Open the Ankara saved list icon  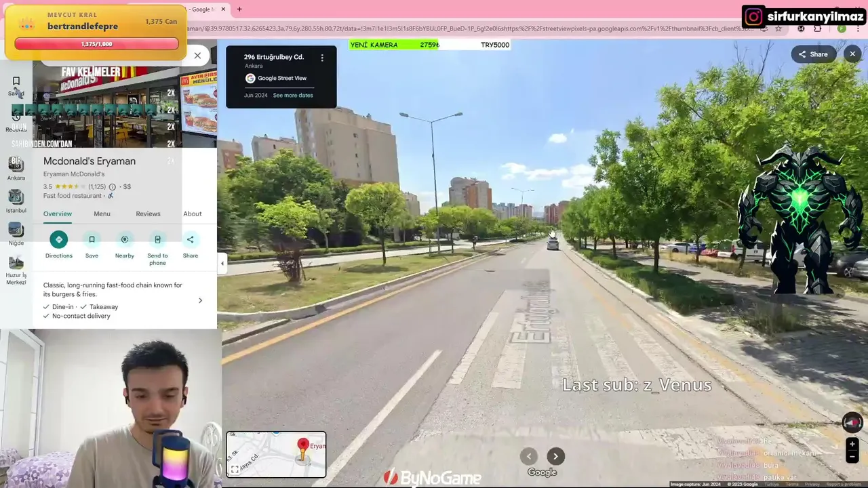[16, 164]
